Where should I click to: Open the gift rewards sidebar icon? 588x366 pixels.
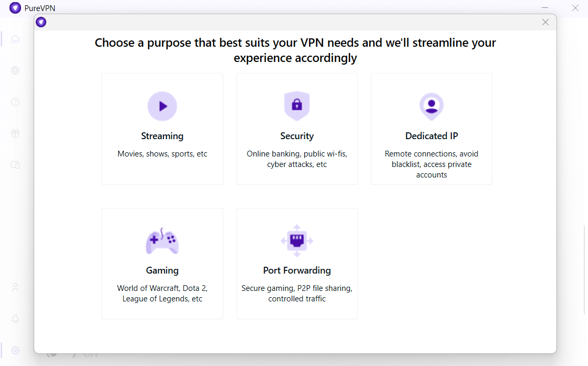15,133
